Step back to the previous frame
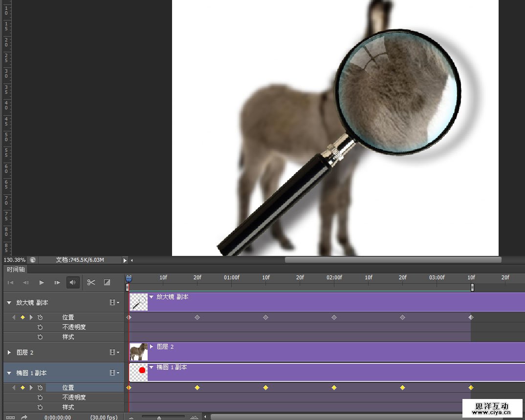 click(x=26, y=282)
